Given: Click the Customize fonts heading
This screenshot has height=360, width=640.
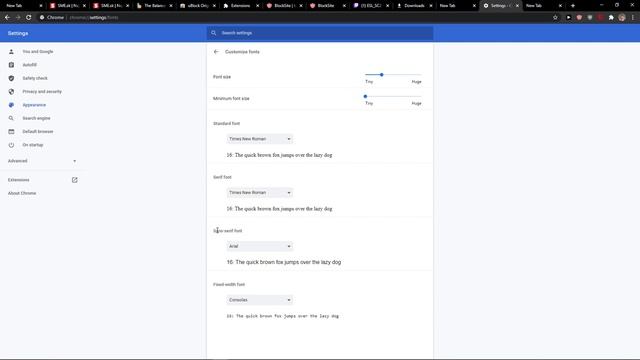Looking at the screenshot, I should pos(242,52).
